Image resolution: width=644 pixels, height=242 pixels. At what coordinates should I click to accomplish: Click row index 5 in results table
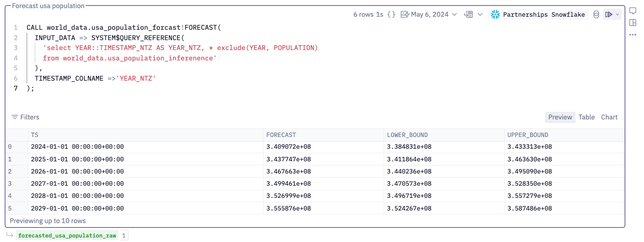tap(10, 208)
